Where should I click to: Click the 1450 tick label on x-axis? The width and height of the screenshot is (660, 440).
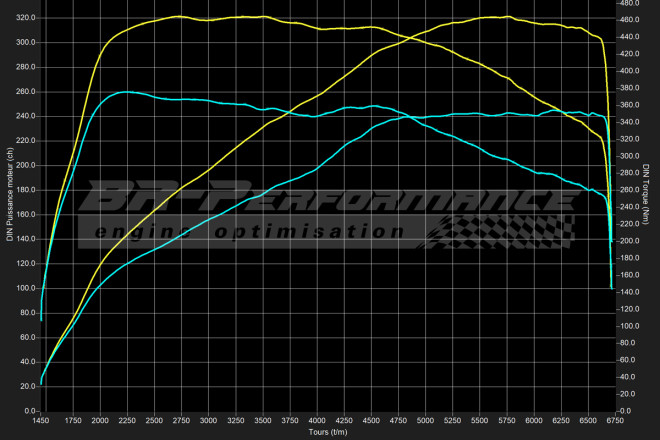coord(42,421)
